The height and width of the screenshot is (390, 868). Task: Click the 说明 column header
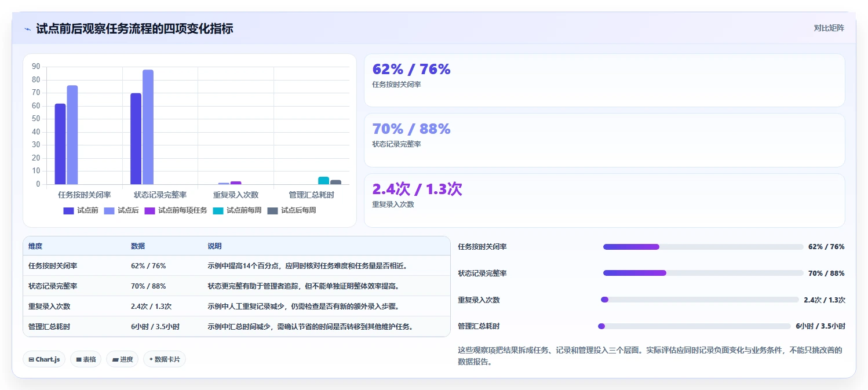click(214, 246)
